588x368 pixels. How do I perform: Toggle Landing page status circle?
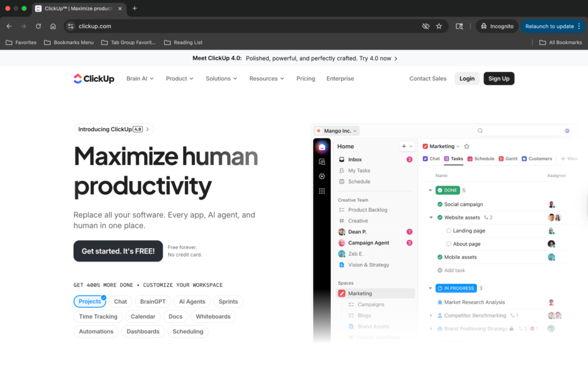point(448,231)
